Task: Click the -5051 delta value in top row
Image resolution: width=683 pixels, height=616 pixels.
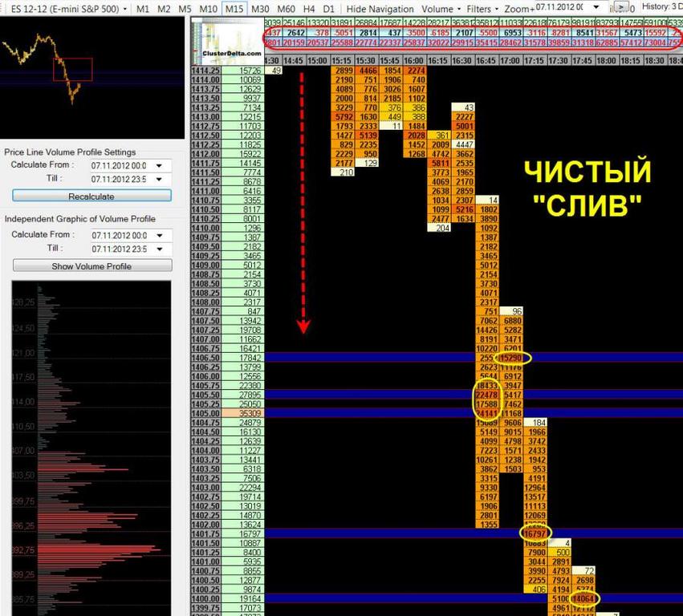Action: (x=343, y=33)
